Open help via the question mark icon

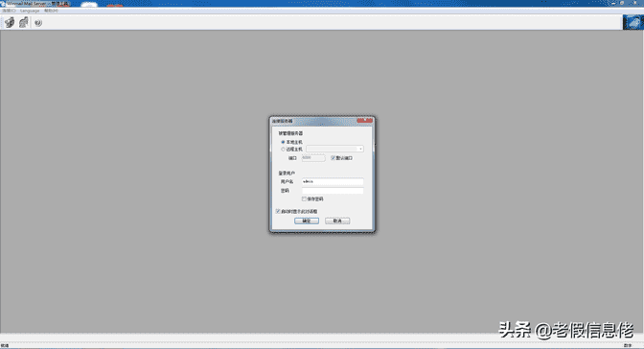tap(38, 23)
